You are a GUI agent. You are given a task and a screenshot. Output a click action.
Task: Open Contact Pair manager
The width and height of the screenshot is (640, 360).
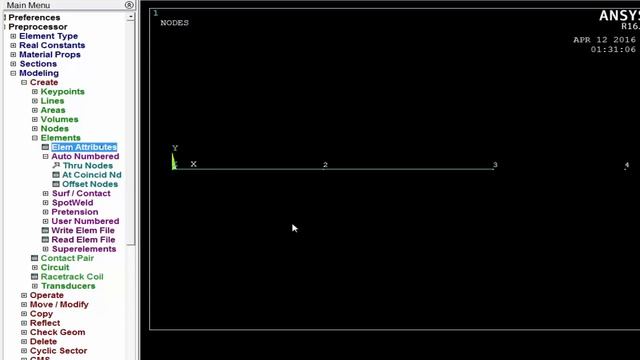point(67,258)
